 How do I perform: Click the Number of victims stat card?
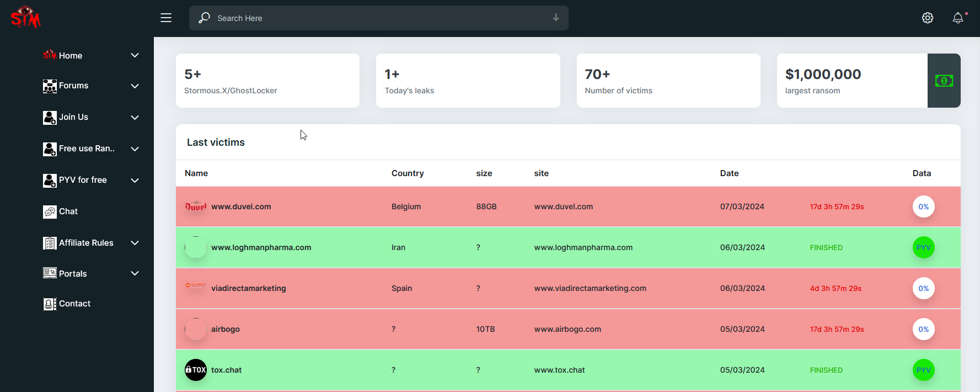(x=668, y=81)
